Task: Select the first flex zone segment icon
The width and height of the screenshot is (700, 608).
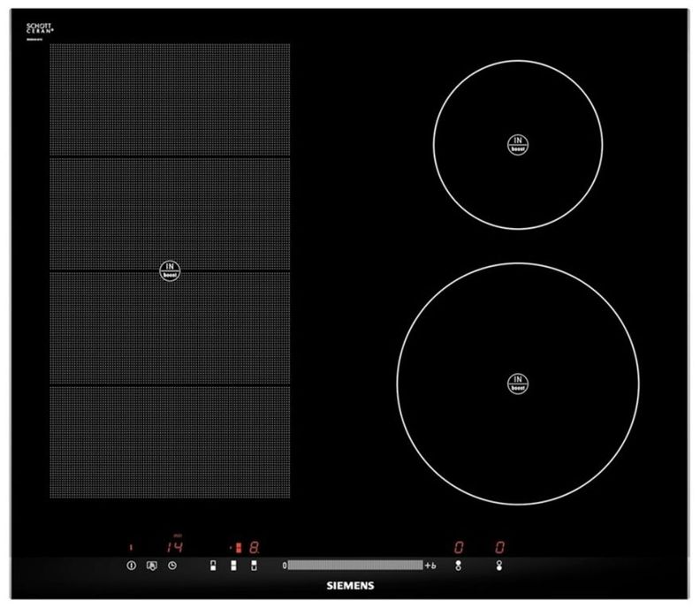Action: (x=213, y=566)
